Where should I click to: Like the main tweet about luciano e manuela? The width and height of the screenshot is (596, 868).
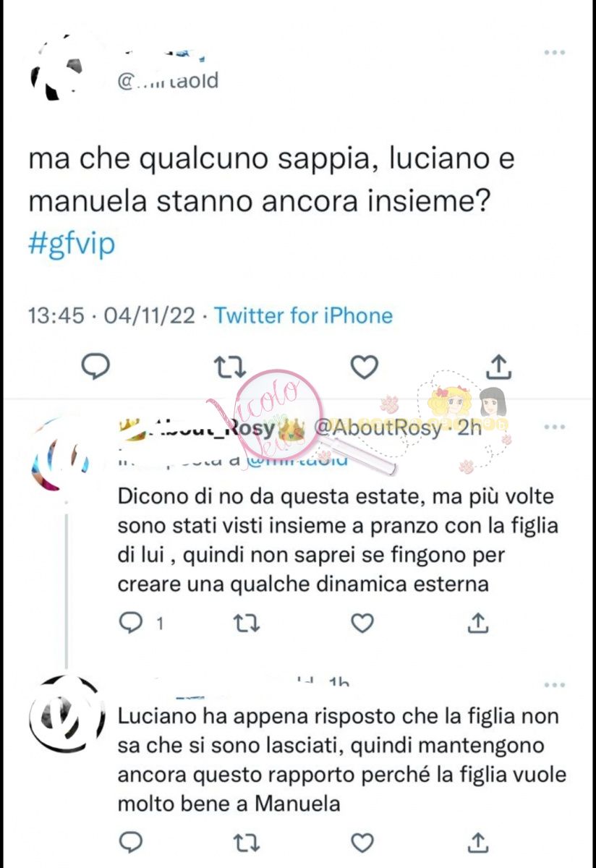[x=364, y=369]
